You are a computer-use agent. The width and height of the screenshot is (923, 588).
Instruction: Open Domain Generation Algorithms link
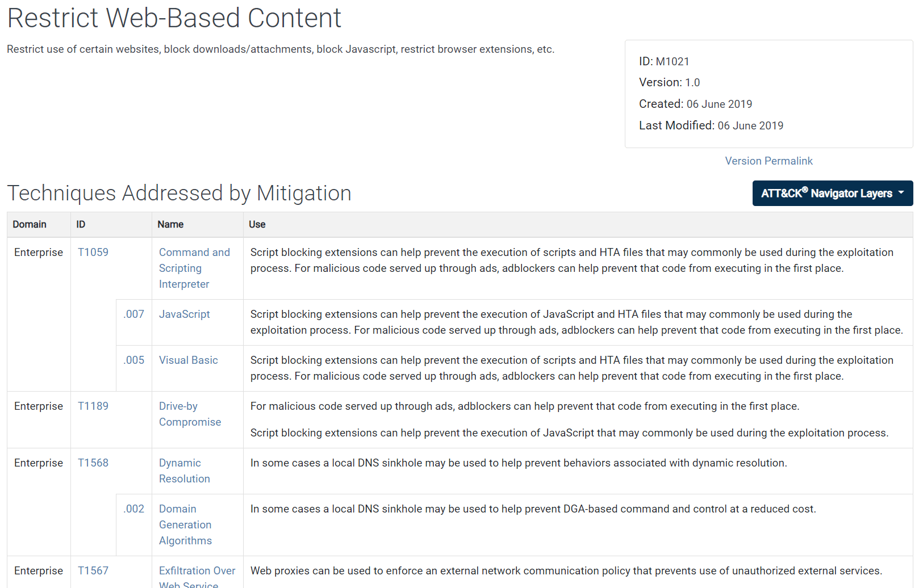[185, 525]
